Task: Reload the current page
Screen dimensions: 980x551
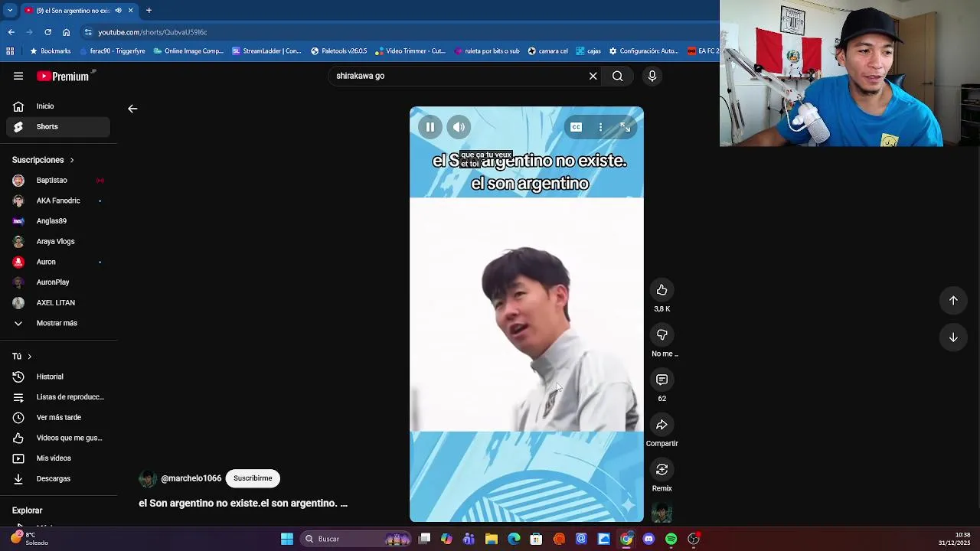Action: 47,32
